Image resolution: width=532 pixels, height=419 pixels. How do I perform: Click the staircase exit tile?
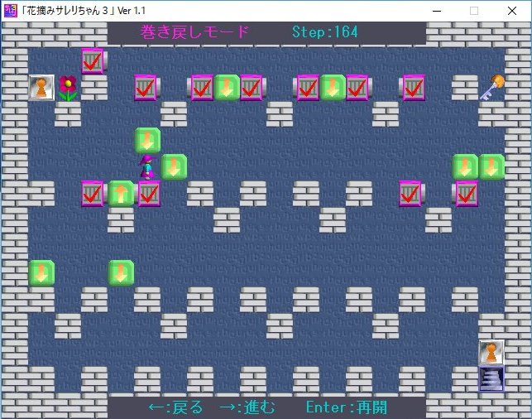[x=491, y=378]
